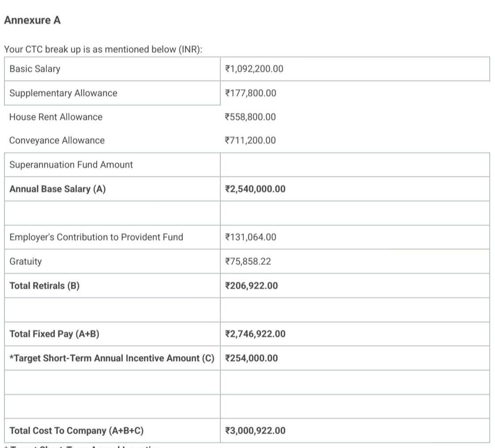Select Employer's Contribution to Provident Fund label

tap(96, 237)
